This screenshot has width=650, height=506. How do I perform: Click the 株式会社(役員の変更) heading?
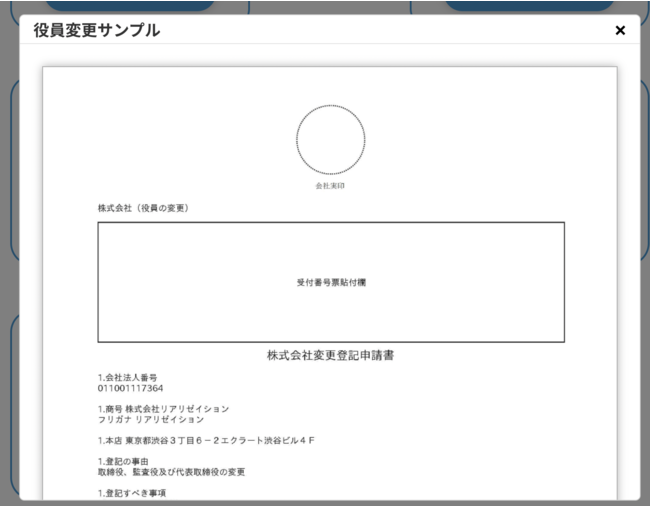tap(143, 208)
